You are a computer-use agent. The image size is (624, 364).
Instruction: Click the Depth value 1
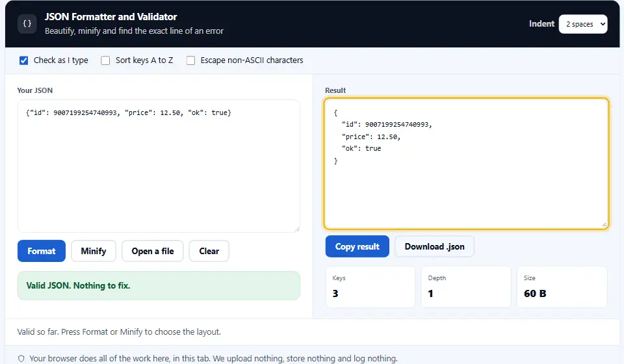[430, 294]
